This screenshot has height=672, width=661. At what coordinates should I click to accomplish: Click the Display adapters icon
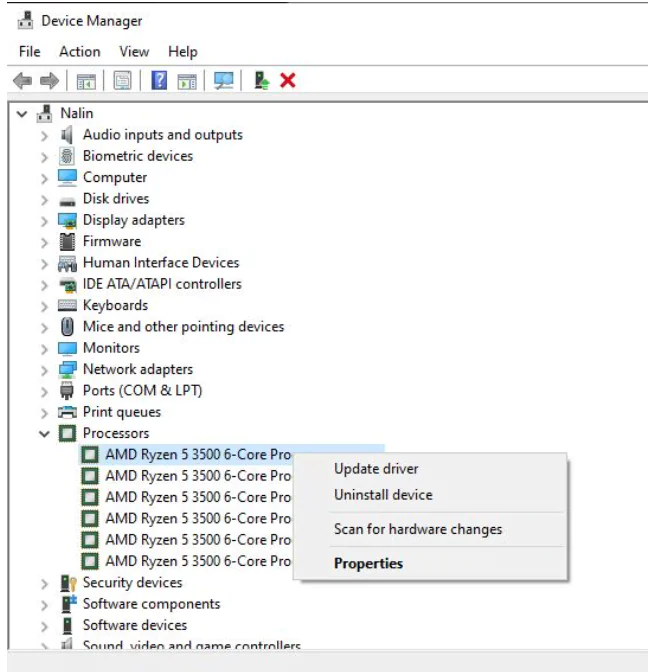(67, 220)
